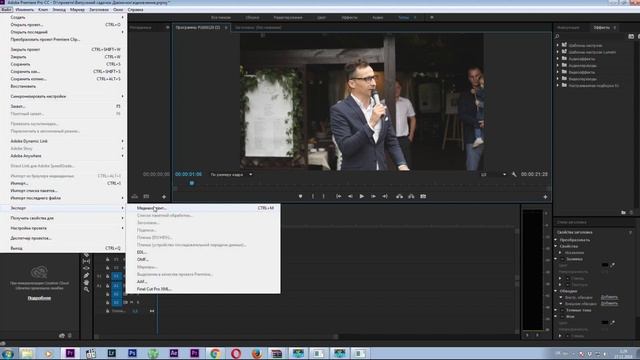The height and width of the screenshot is (360, 640).
Task: Select the Pen tool in the timeline toolbox
Action: [x=86, y=276]
